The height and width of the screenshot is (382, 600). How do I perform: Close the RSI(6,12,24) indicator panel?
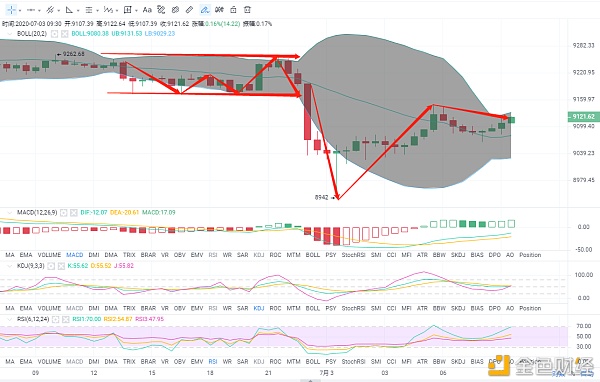65,319
